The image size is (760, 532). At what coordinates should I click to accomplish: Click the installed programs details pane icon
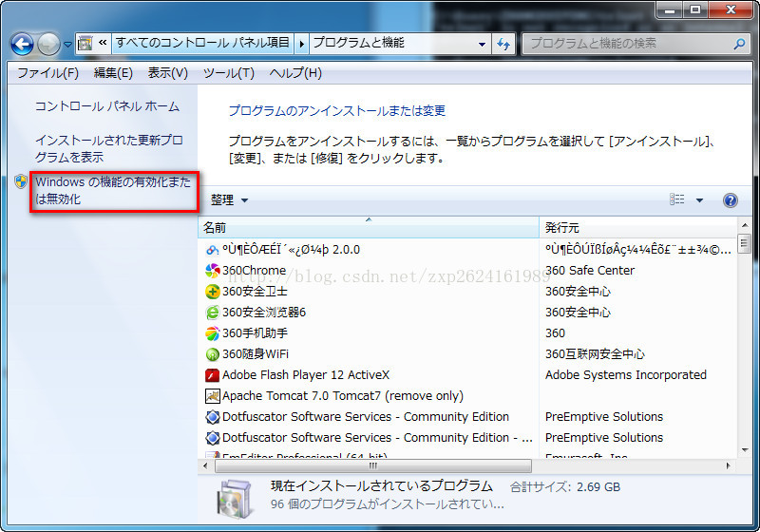pos(235,498)
